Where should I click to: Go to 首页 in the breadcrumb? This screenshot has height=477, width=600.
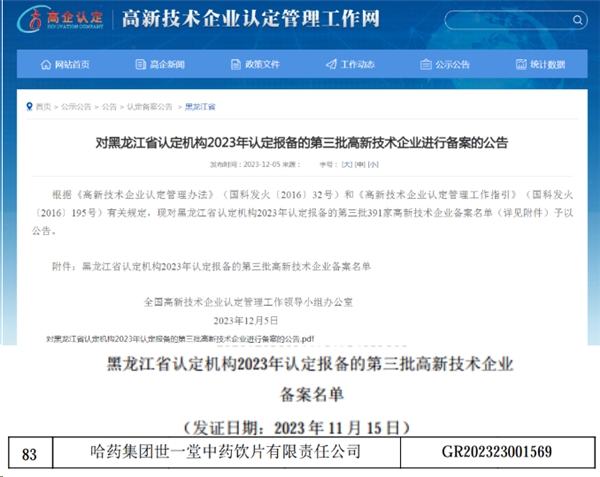[x=43, y=107]
